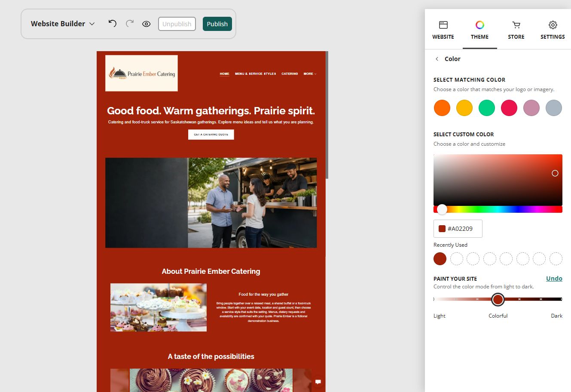The image size is (571, 392).
Task: Click the #A02209 hex color field
Action: coord(458,229)
